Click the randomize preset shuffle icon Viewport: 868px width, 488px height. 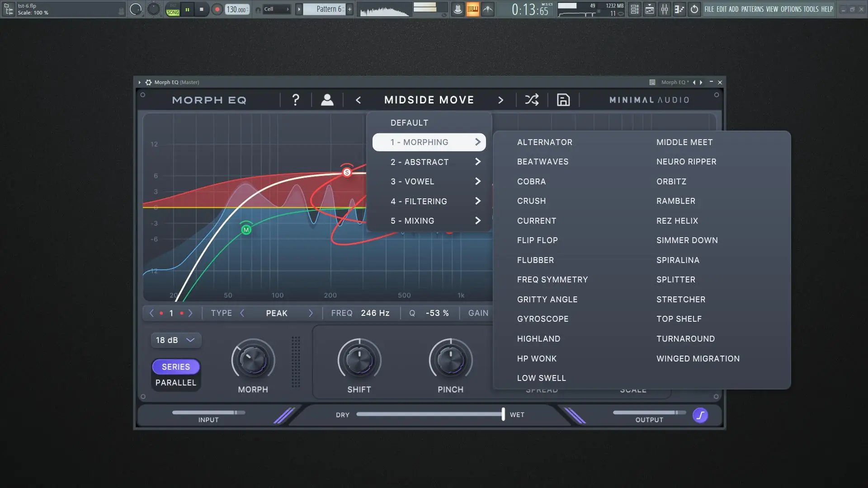click(532, 100)
